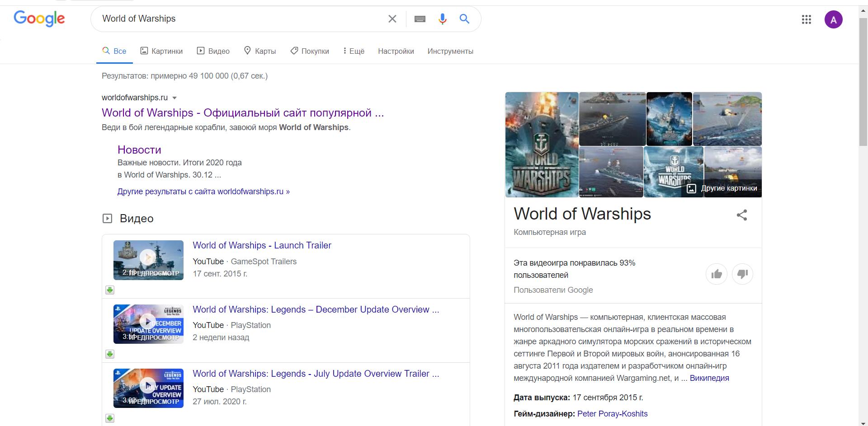868x426 pixels.
Task: Click the thumbs down dislike icon
Action: tap(742, 274)
